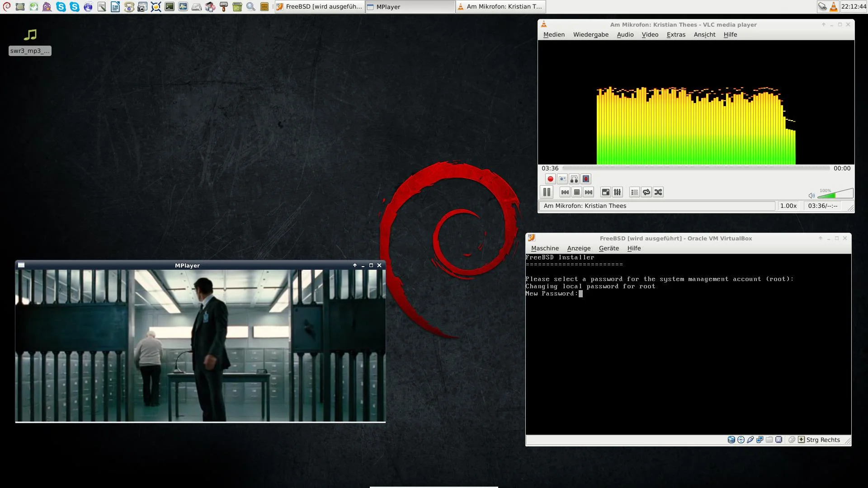Click the red VLC record button

550,179
